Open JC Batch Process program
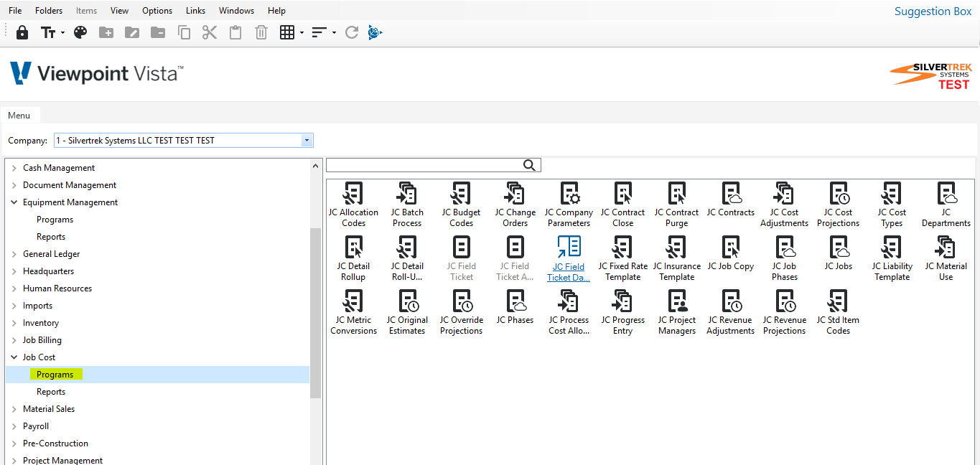This screenshot has height=465, width=980. click(407, 205)
